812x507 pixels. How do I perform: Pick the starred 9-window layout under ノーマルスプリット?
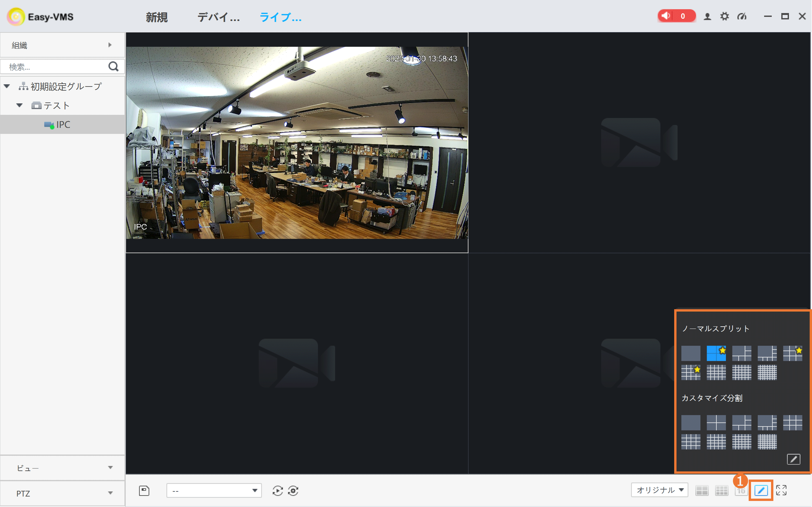pos(792,353)
